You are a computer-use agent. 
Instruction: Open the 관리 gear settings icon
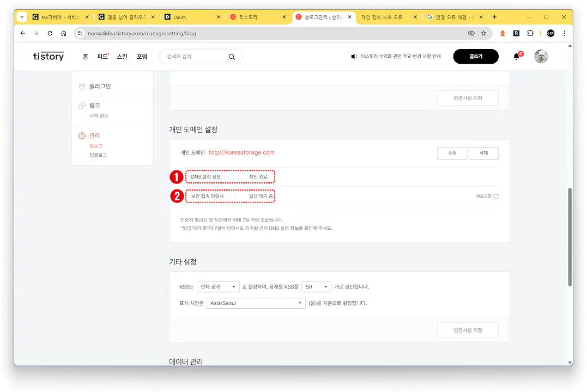click(83, 135)
